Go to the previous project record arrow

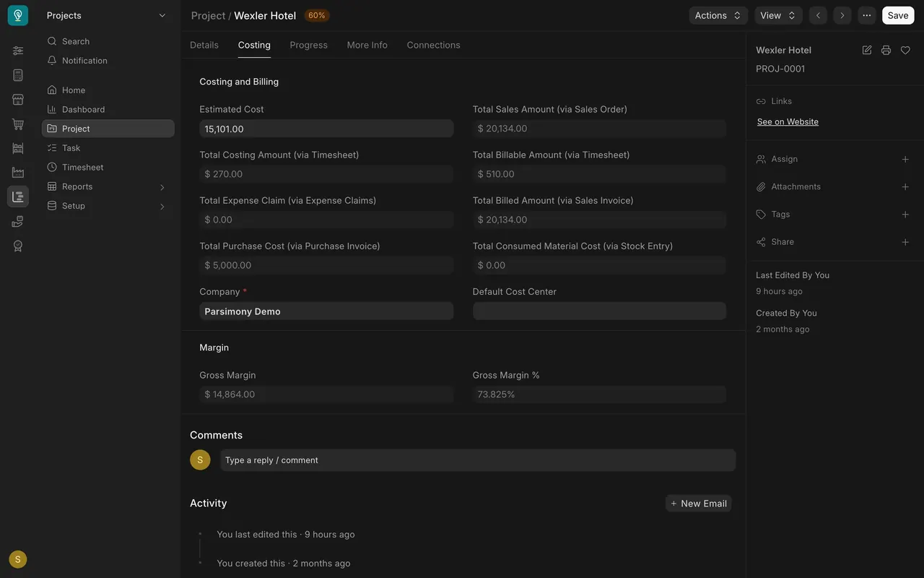click(x=818, y=15)
